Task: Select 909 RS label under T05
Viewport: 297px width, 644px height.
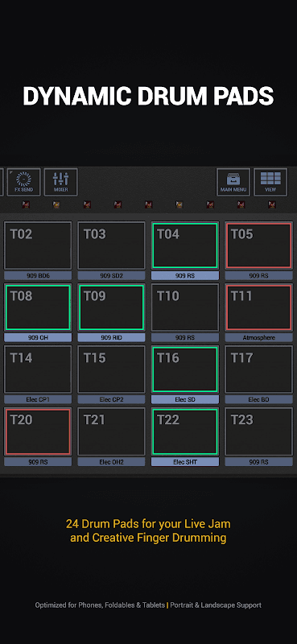Action: pos(259,275)
